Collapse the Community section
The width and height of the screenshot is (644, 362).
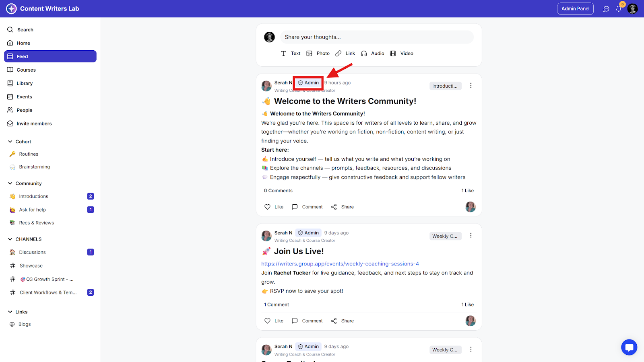(10, 183)
